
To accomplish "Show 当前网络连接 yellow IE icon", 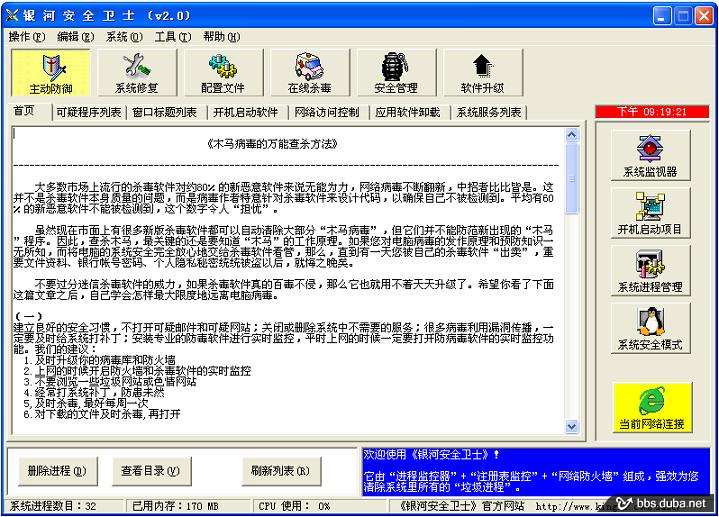I will pyautogui.click(x=652, y=408).
